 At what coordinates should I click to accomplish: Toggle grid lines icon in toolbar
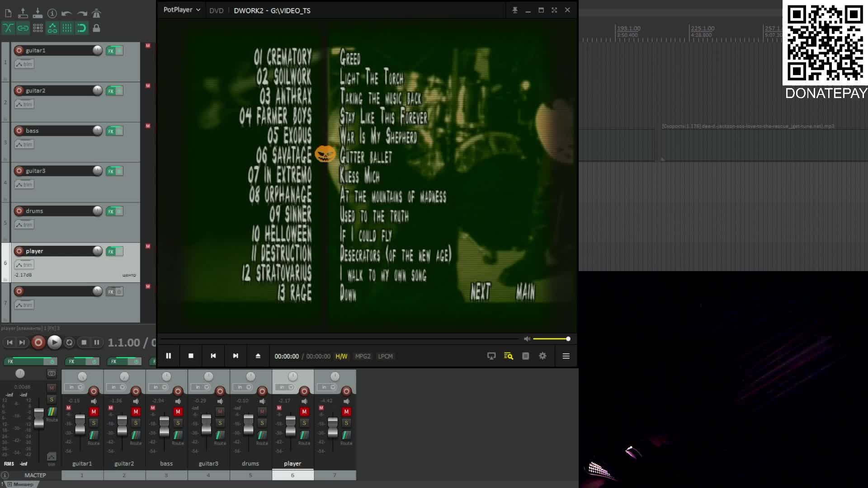(67, 28)
